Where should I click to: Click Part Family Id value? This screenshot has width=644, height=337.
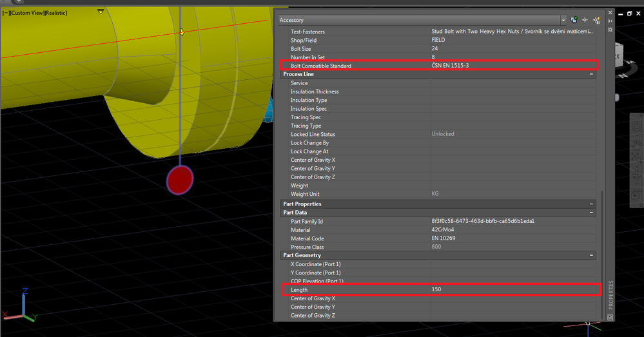(483, 221)
